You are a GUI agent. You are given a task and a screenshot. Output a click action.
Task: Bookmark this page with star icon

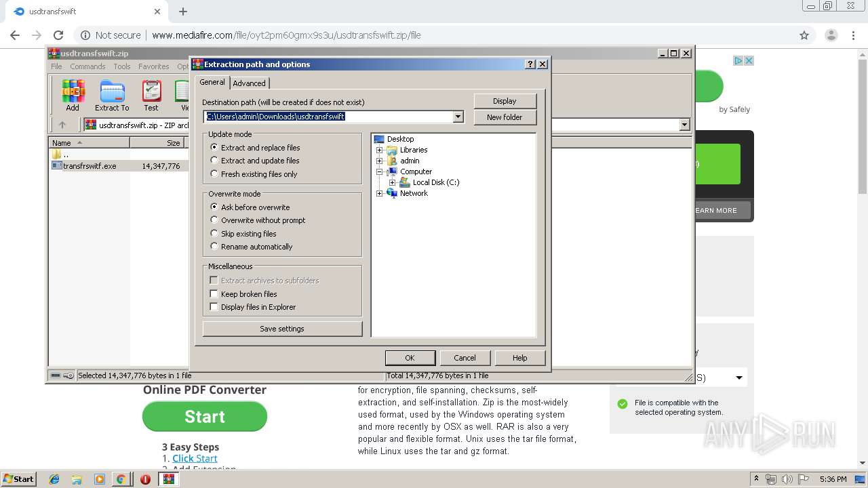pos(804,35)
